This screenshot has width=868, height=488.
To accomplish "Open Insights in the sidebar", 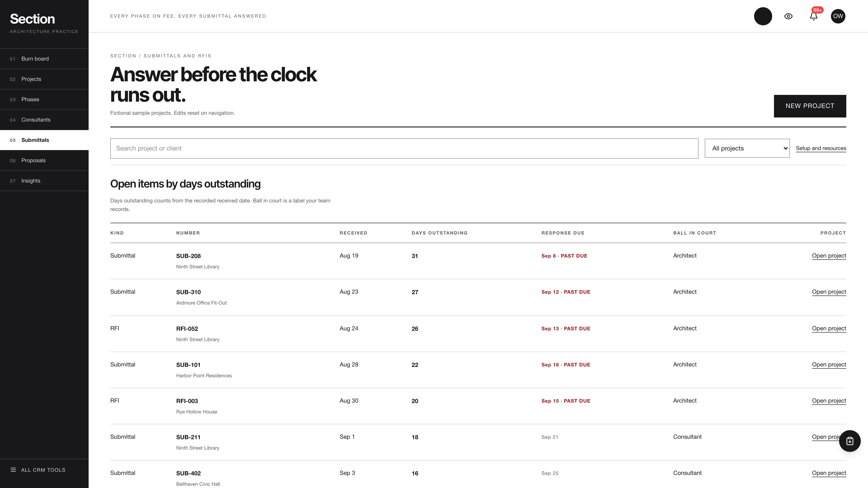I will tap(44, 181).
